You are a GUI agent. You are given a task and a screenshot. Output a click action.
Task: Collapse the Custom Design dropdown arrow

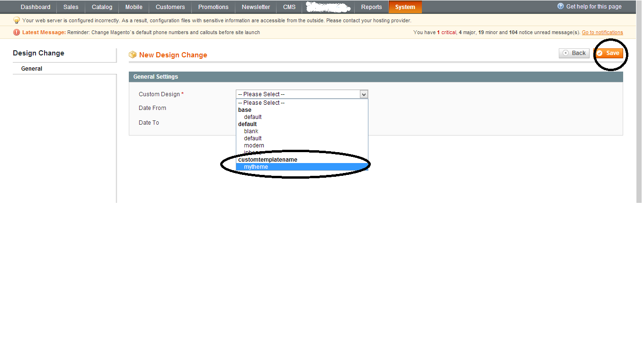click(x=364, y=94)
